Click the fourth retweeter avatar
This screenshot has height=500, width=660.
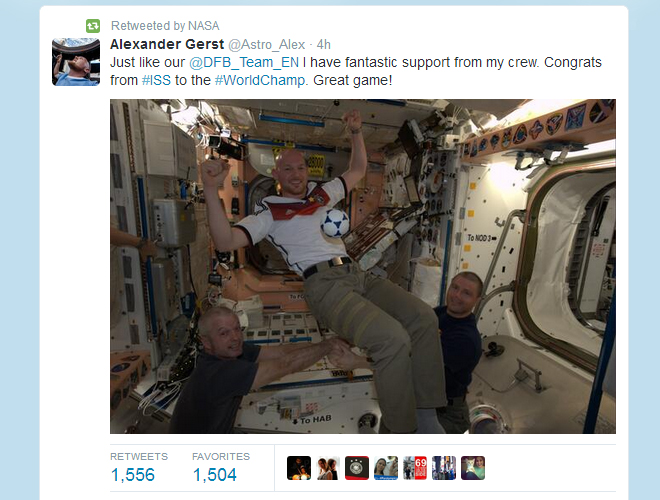pyautogui.click(x=386, y=468)
